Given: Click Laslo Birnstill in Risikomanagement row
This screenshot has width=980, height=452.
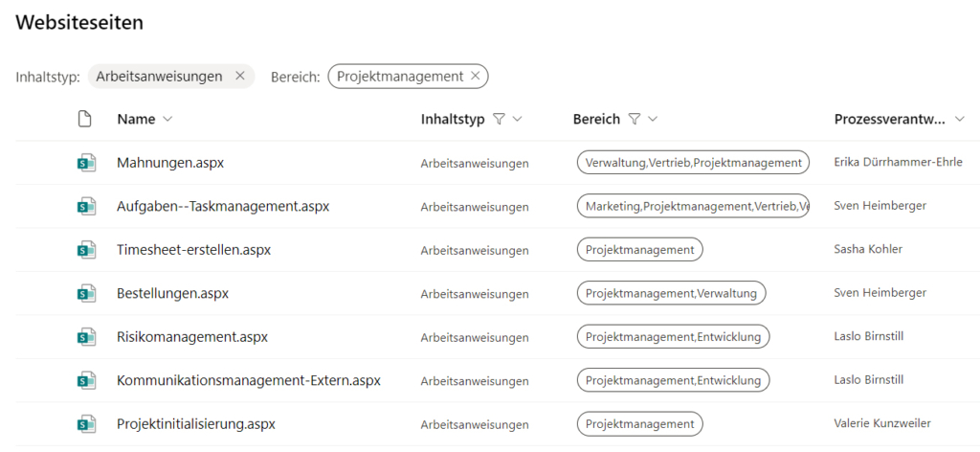Looking at the screenshot, I should coord(869,336).
